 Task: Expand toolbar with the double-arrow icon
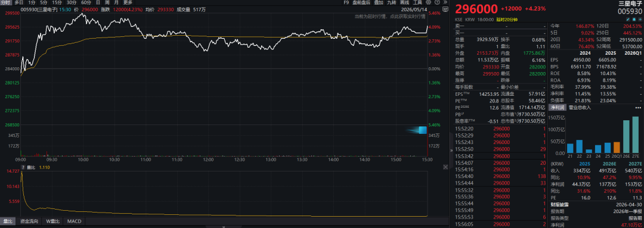pos(445,2)
